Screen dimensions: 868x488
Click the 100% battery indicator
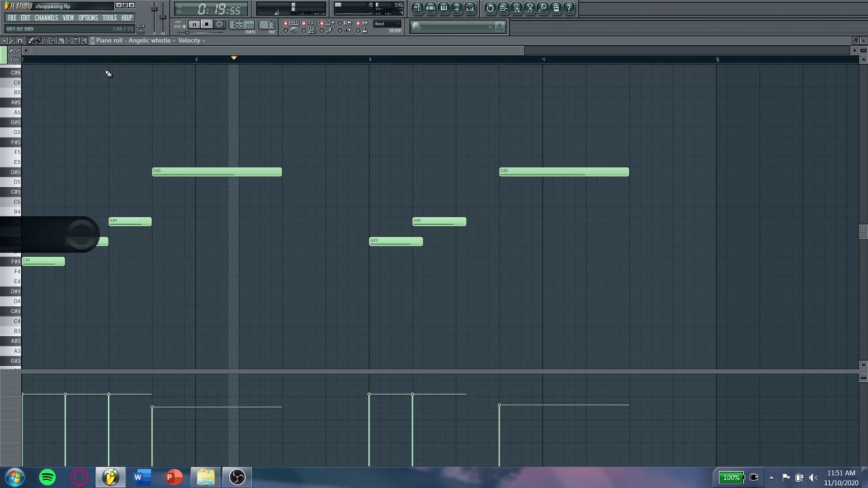click(x=731, y=478)
